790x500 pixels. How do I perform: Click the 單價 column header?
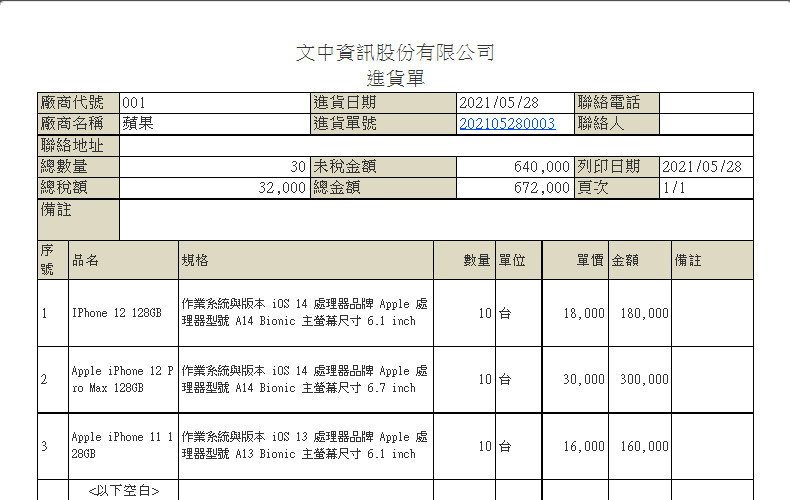tap(589, 260)
